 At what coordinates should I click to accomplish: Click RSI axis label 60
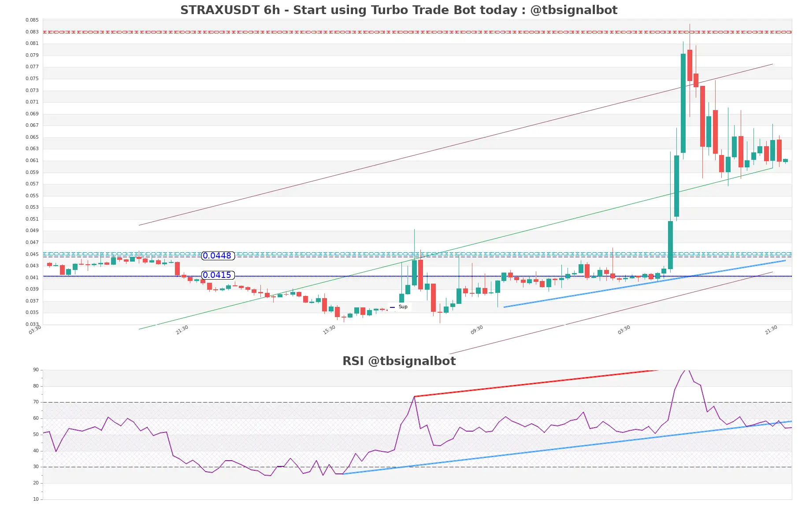click(36, 418)
